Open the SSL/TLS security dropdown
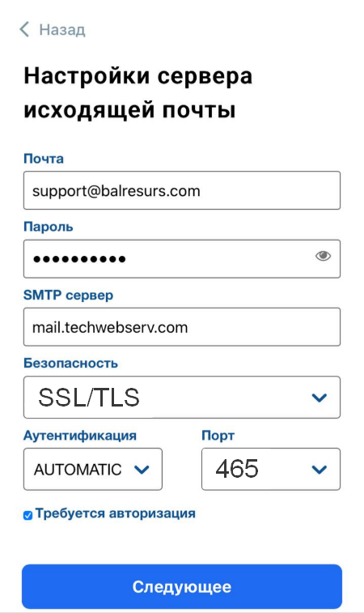Screen dimensions: 364x613 (x=182, y=398)
